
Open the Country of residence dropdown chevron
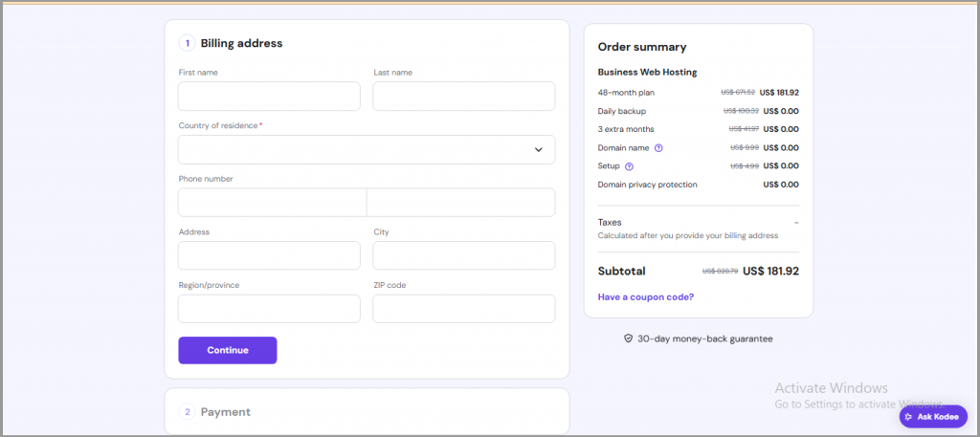pos(538,150)
